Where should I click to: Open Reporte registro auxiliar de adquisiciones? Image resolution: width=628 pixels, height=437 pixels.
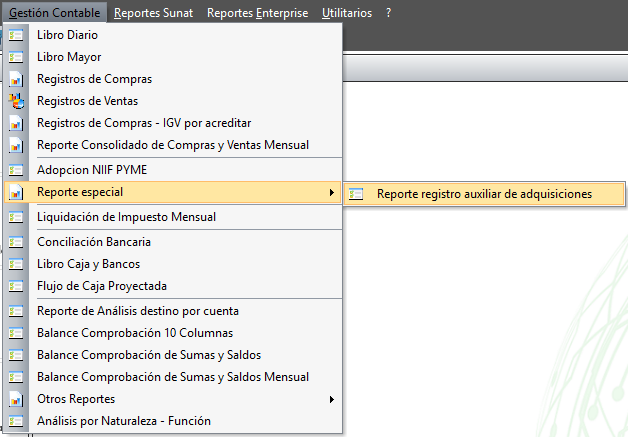pyautogui.click(x=484, y=194)
